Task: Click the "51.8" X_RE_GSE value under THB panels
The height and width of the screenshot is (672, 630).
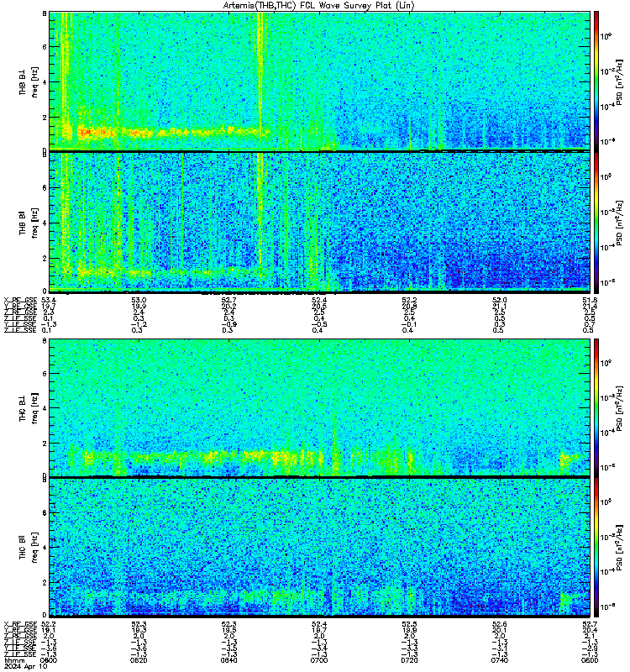Action: (590, 300)
